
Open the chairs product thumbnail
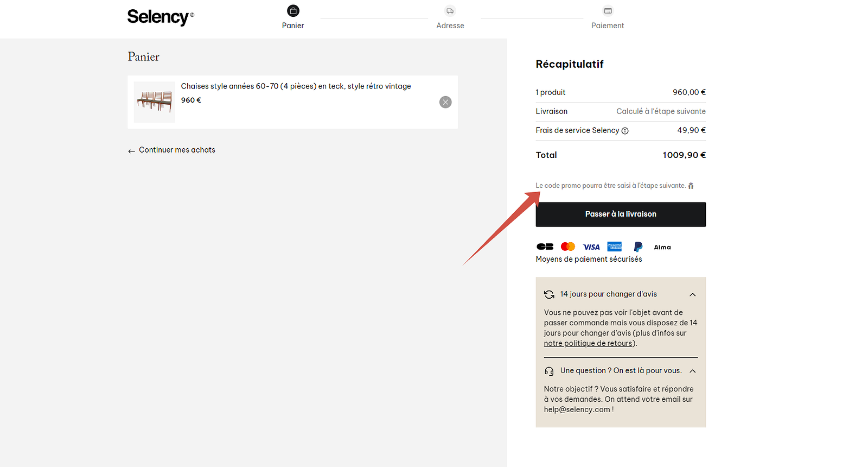154,102
